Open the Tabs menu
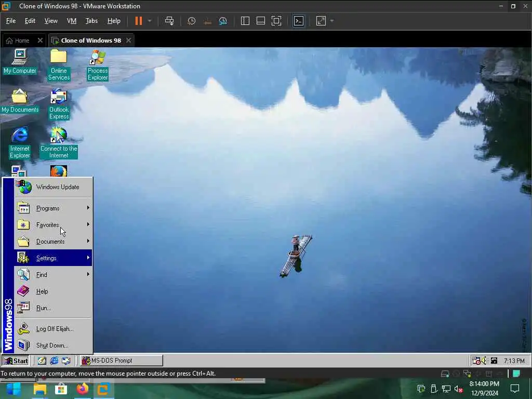This screenshot has width=532, height=399. click(91, 21)
